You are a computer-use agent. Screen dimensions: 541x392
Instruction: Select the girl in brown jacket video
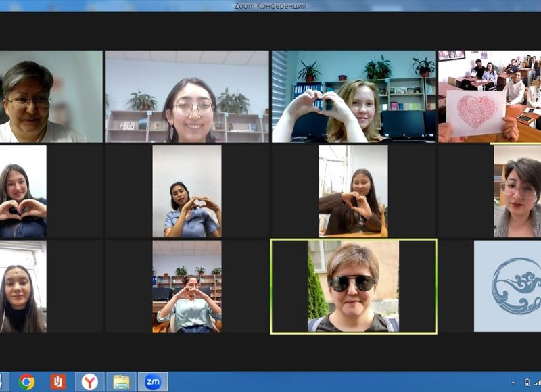click(x=353, y=191)
